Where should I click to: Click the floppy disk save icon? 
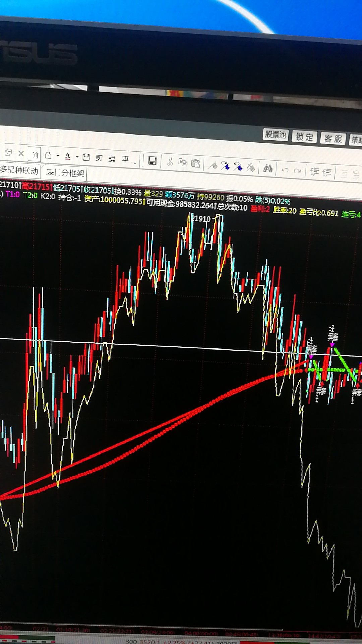tap(153, 161)
